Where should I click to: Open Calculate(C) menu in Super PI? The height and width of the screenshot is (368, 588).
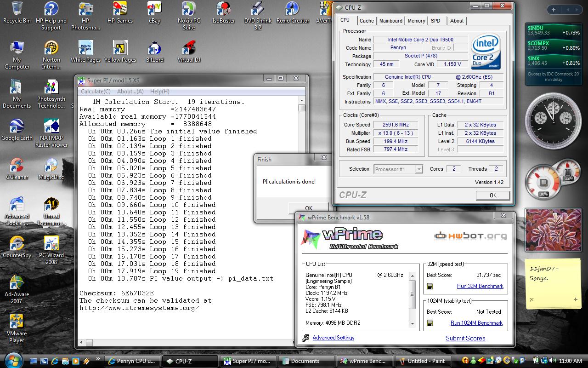coord(96,92)
